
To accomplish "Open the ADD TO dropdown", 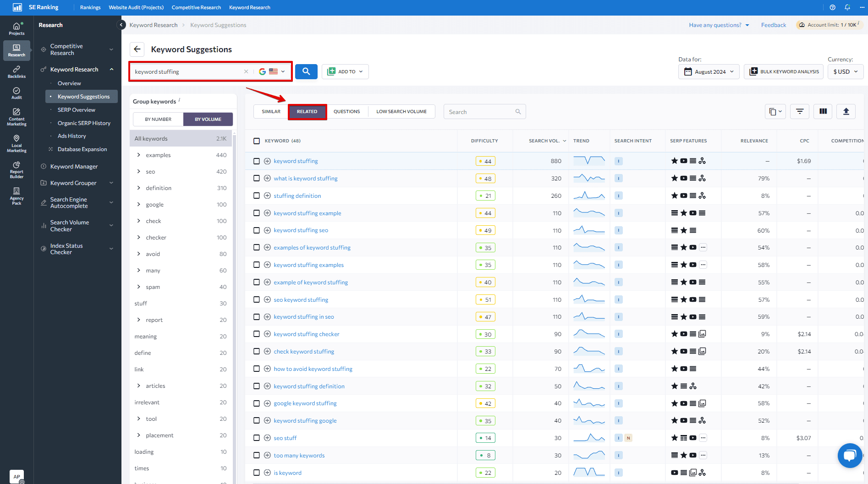I will pyautogui.click(x=345, y=71).
